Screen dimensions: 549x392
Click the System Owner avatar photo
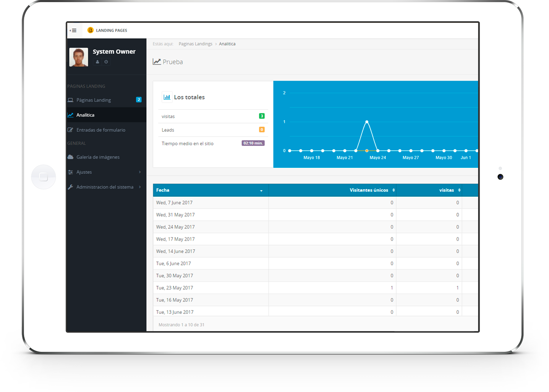tap(79, 57)
